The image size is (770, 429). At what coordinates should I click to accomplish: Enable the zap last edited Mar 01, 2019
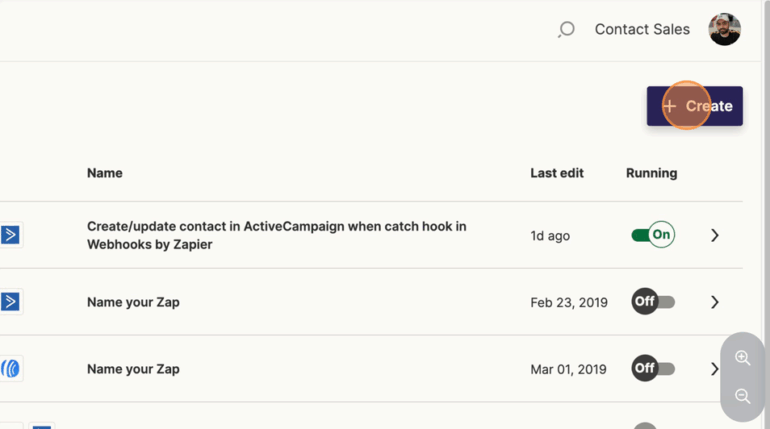pyautogui.click(x=653, y=369)
